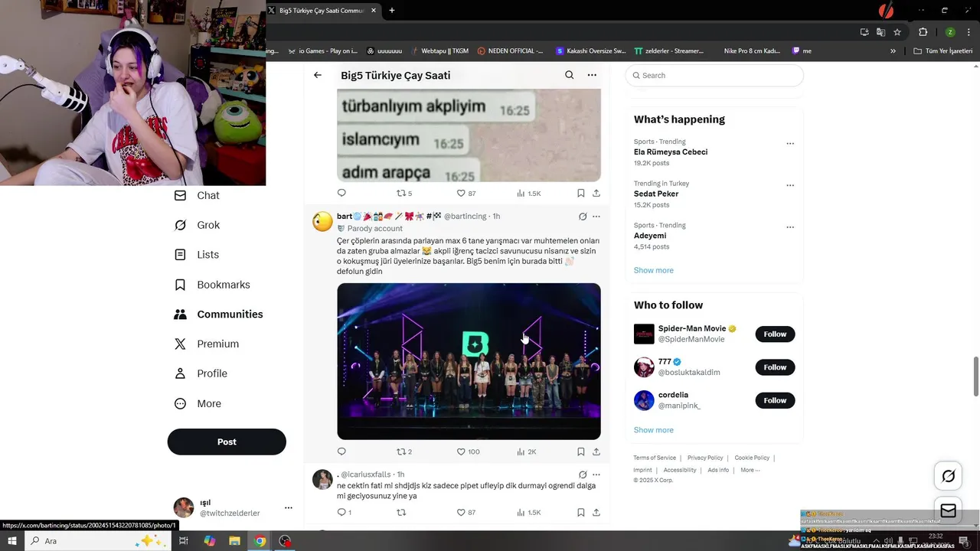Reply to the icariusxfalls post with 1 reply
Viewport: 980px width, 551px height.
(345, 512)
